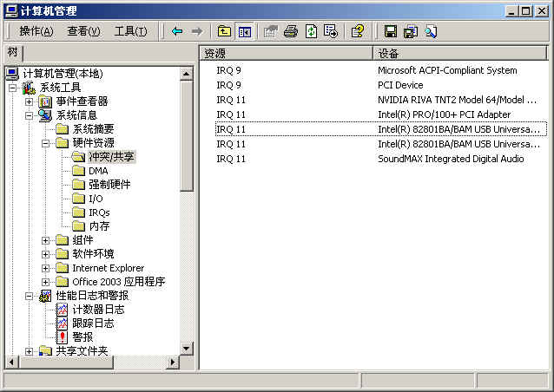The width and height of the screenshot is (554, 392).
Task: Select the 内存 folder
Action: (99, 226)
